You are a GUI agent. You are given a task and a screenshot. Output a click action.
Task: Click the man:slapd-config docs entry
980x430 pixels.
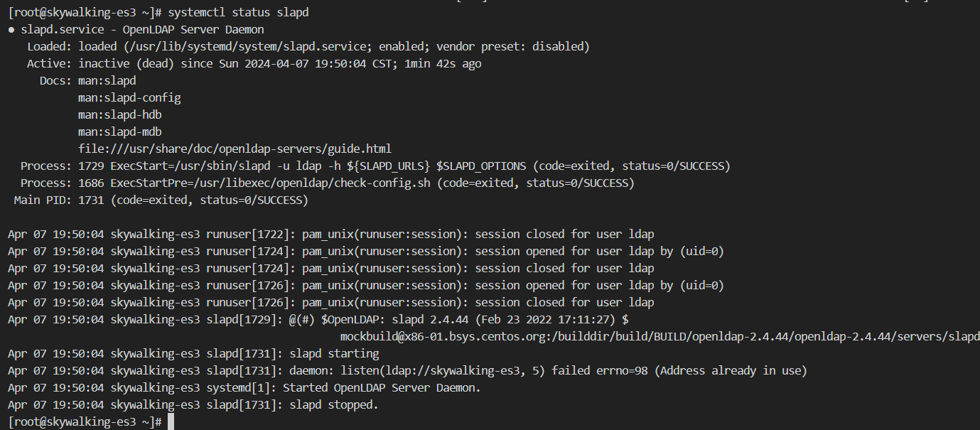coord(129,97)
